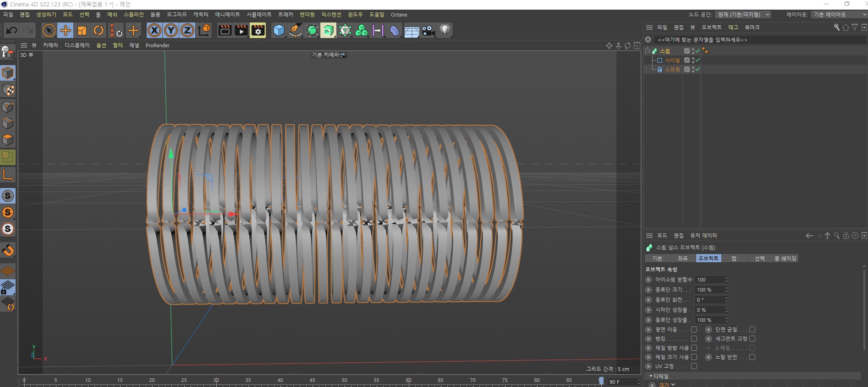Image resolution: width=868 pixels, height=387 pixels.
Task: Select the 사각형 spline in tree
Action: tap(672, 60)
